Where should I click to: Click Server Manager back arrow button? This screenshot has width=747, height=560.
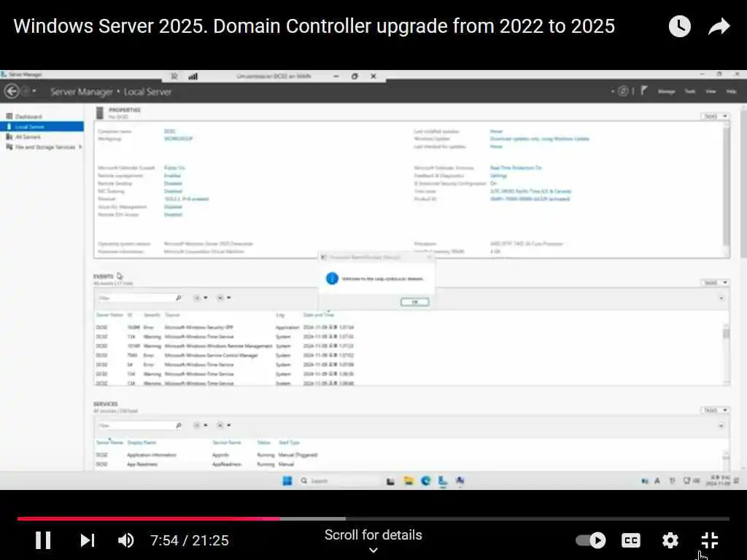coord(12,91)
